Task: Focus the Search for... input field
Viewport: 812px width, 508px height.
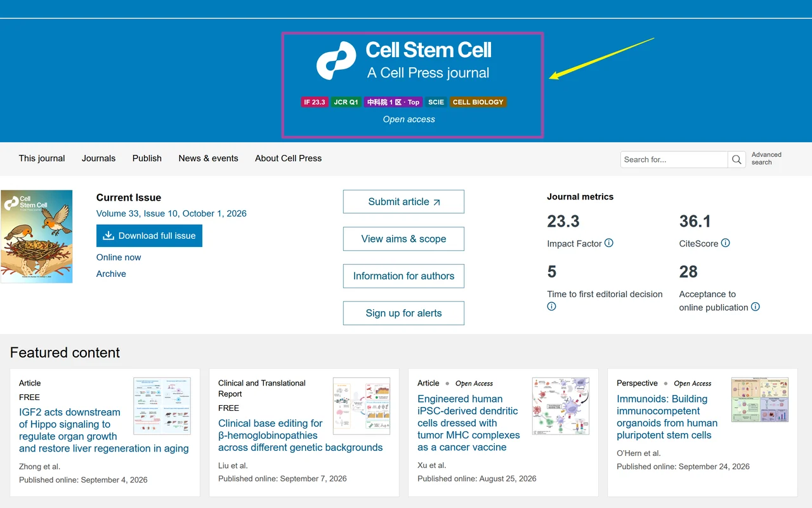Action: [674, 159]
